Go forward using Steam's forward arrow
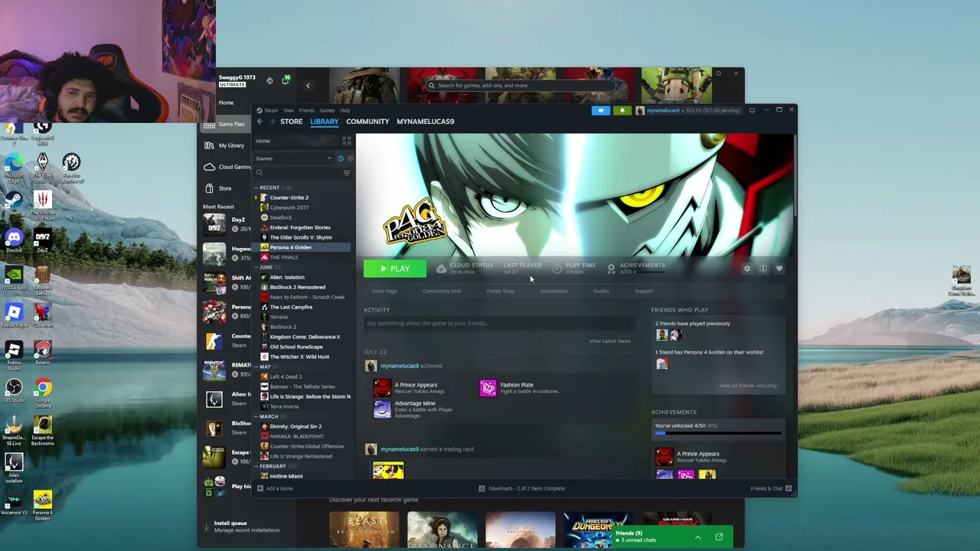Viewport: 980px width, 551px height. point(272,122)
